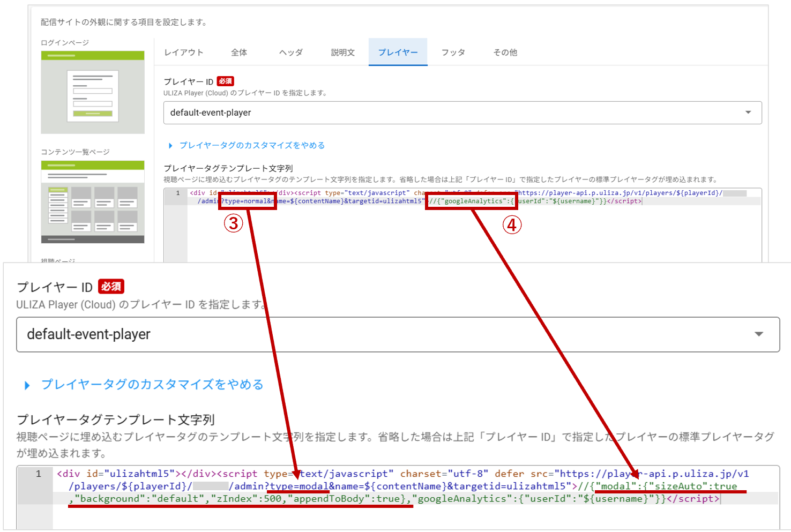
Task: Open the small default-event-player dropdown arrow
Action: tap(748, 113)
